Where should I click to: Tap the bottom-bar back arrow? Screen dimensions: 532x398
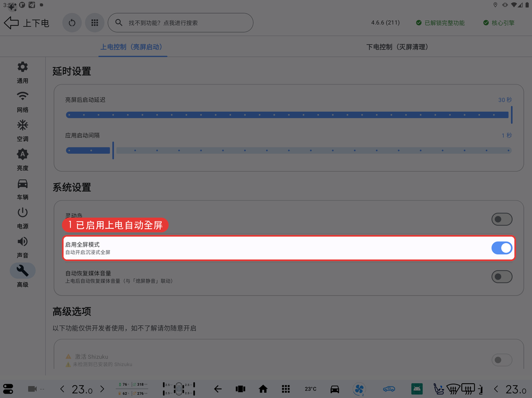(218, 389)
